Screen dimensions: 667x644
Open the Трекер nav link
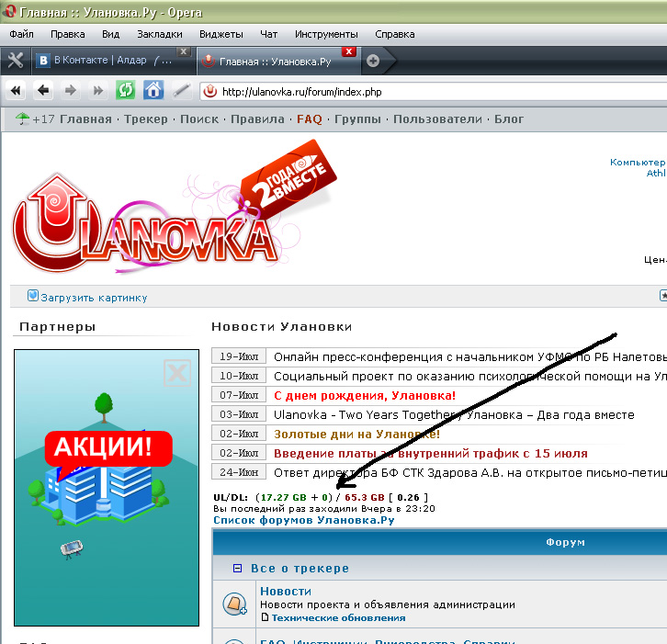tap(146, 119)
